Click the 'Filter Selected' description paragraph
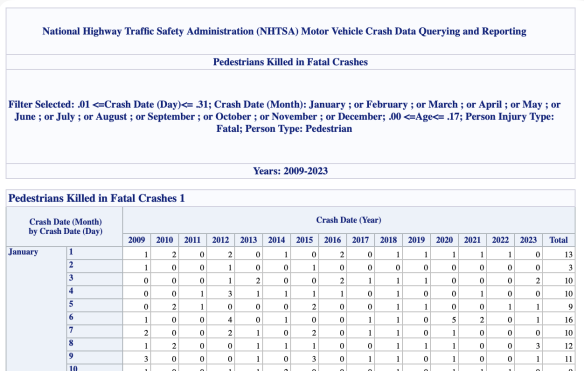The height and width of the screenshot is (371, 584). tap(284, 117)
